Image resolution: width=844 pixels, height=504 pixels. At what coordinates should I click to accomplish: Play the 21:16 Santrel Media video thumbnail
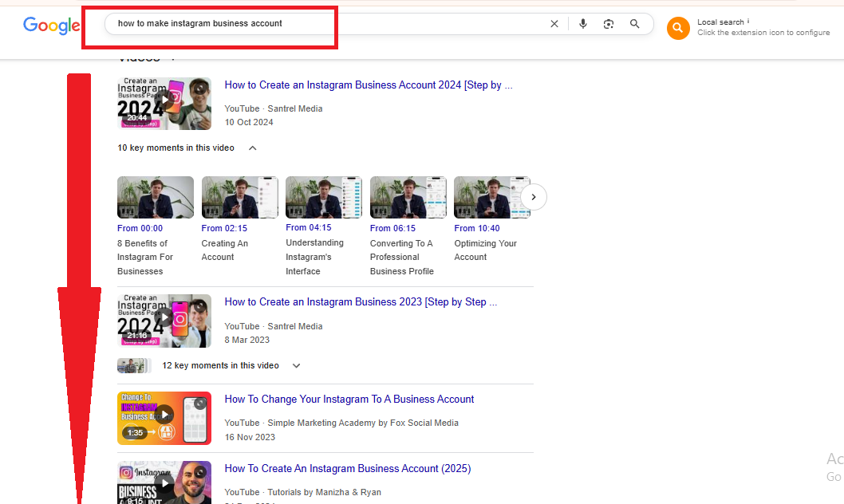(x=164, y=321)
